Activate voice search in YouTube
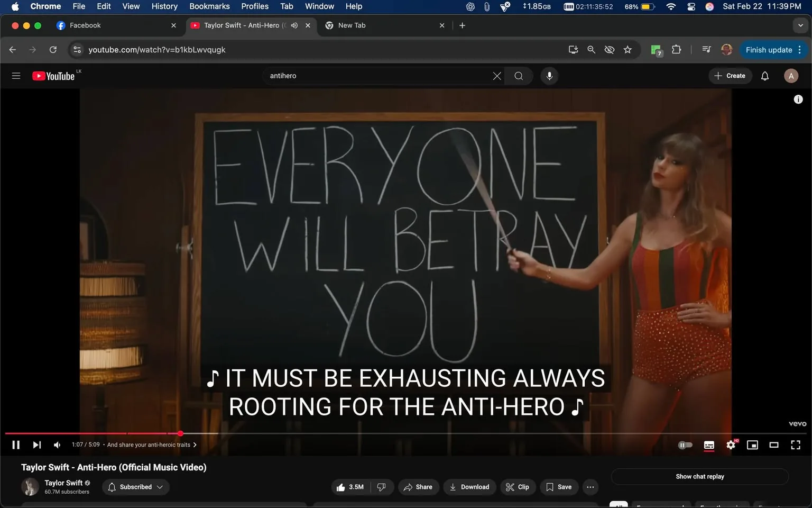 coord(549,76)
